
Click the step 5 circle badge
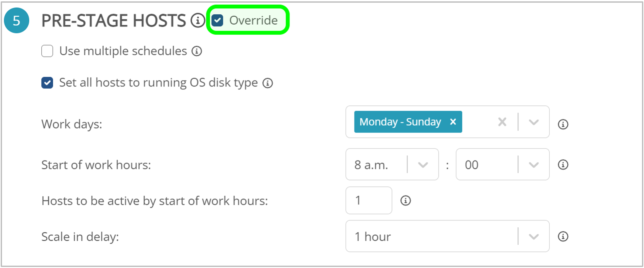pyautogui.click(x=17, y=21)
